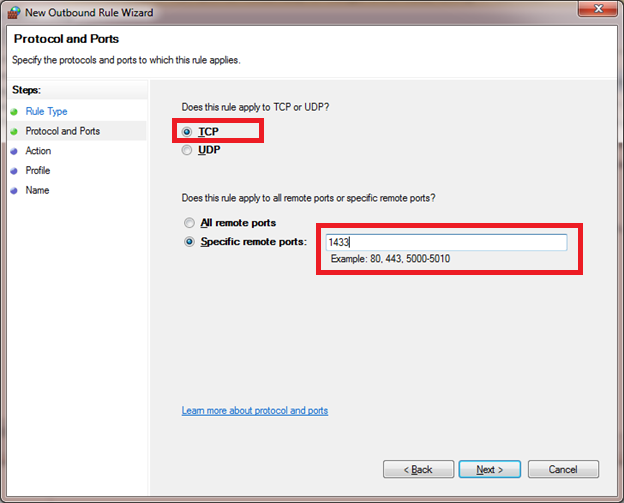Select the TCP protocol option
Screen dimensions: 624x503
tap(187, 131)
